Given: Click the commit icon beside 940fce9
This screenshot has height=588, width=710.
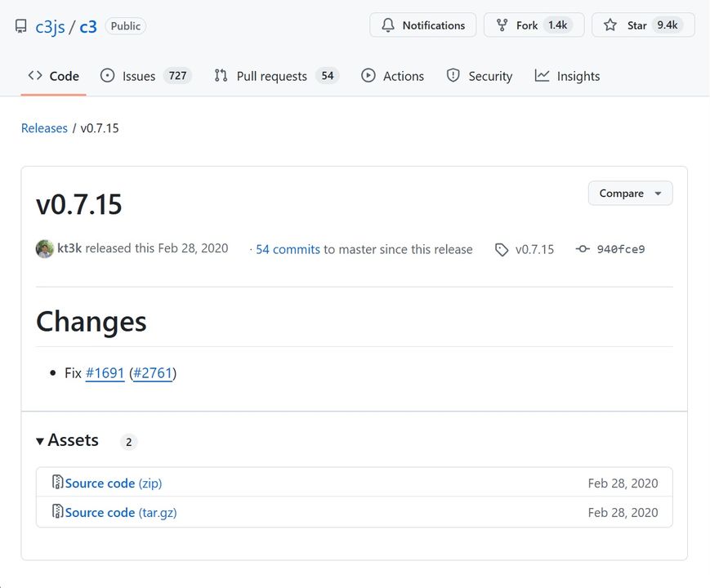Looking at the screenshot, I should pos(583,249).
